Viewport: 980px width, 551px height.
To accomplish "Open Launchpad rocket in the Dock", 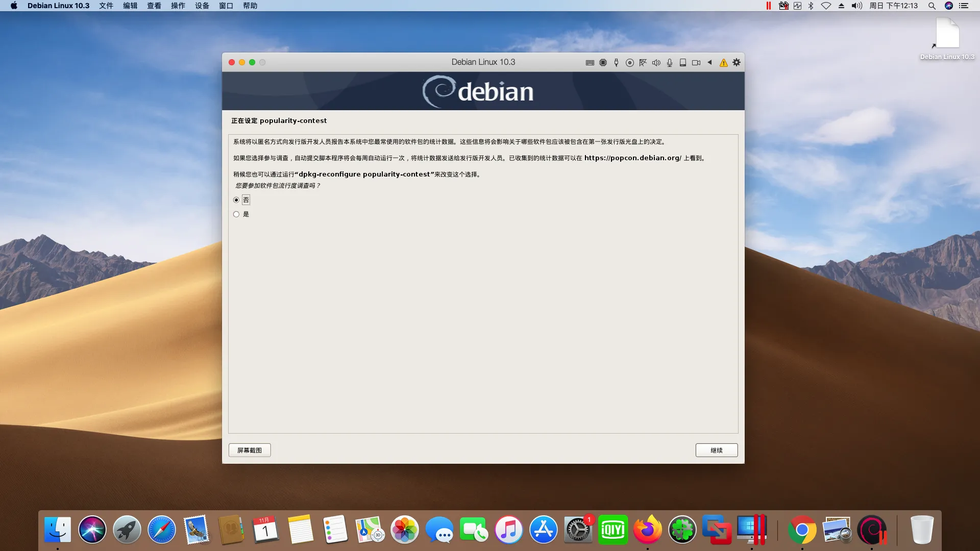I will coord(127,530).
